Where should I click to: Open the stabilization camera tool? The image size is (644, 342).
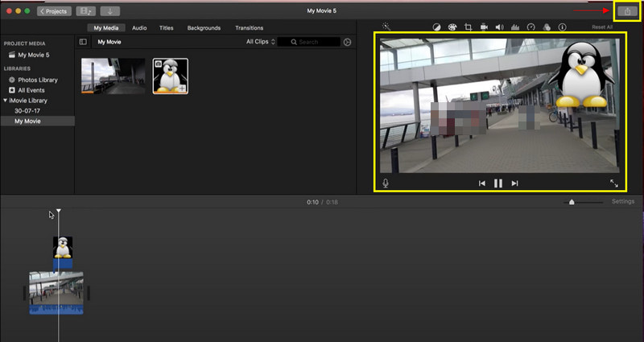tap(484, 27)
